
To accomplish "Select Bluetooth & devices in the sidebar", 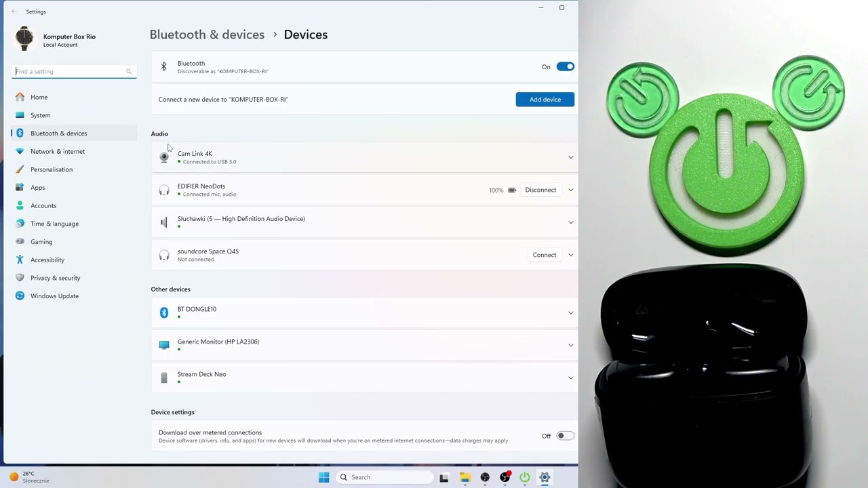I will (74, 134).
